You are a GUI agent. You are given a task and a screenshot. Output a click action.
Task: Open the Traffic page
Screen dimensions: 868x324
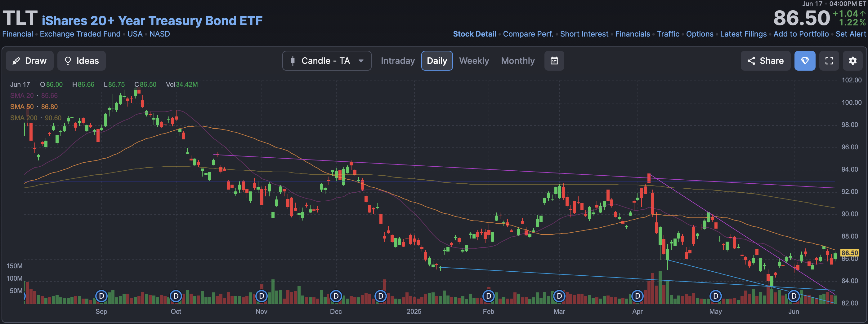pos(668,34)
